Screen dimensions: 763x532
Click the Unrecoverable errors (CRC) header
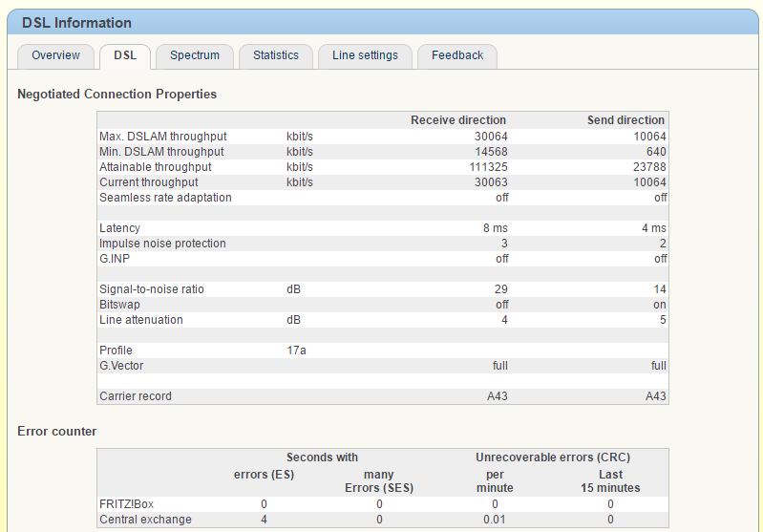pyautogui.click(x=553, y=458)
